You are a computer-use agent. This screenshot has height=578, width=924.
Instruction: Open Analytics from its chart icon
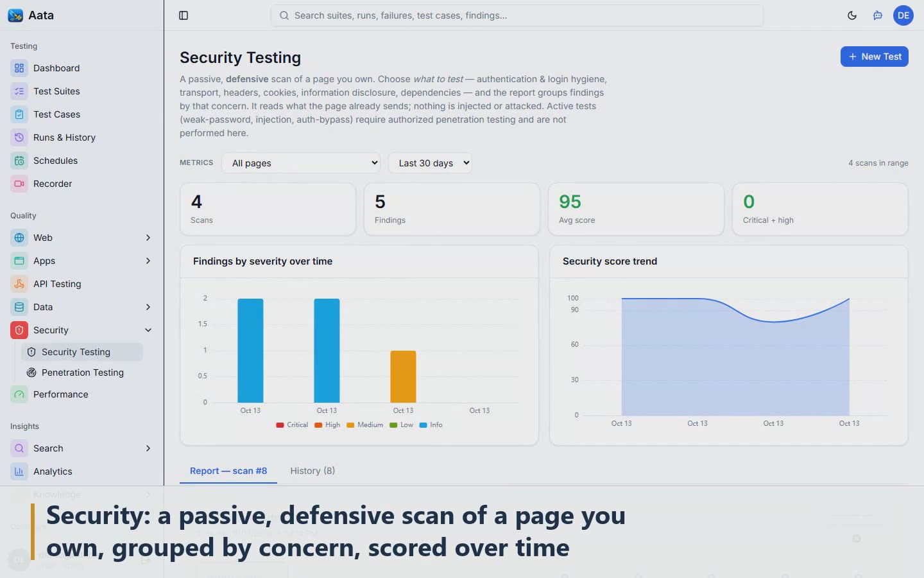point(19,471)
